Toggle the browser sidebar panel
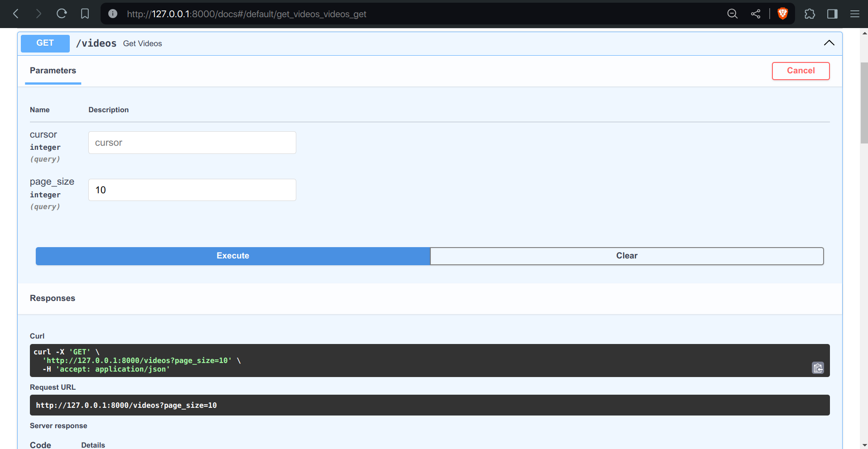 click(x=832, y=14)
